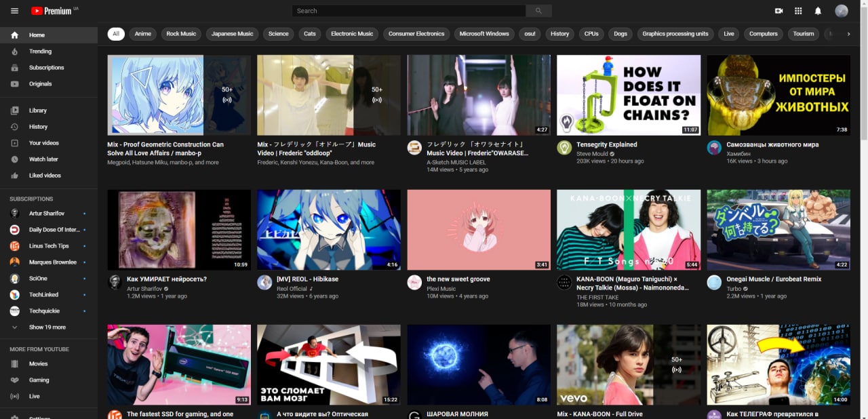Expand Show 19 more subscriptions
This screenshot has height=419, width=868.
[49, 327]
